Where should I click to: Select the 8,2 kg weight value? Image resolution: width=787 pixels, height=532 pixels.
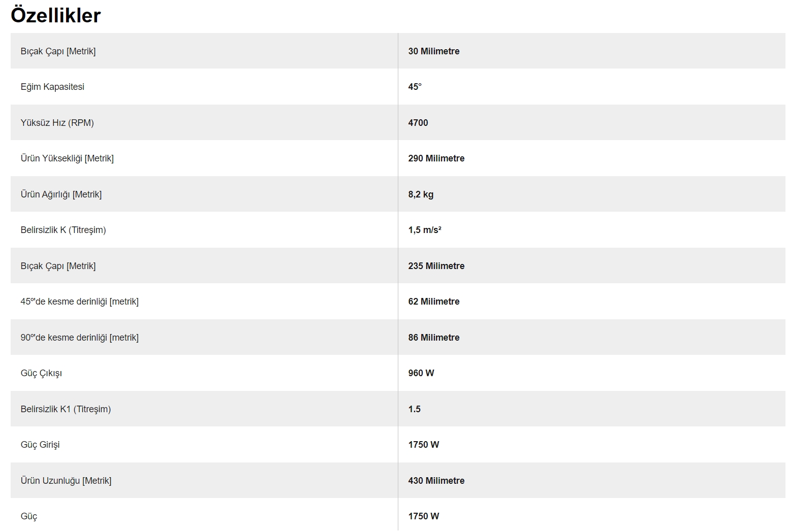(x=421, y=194)
